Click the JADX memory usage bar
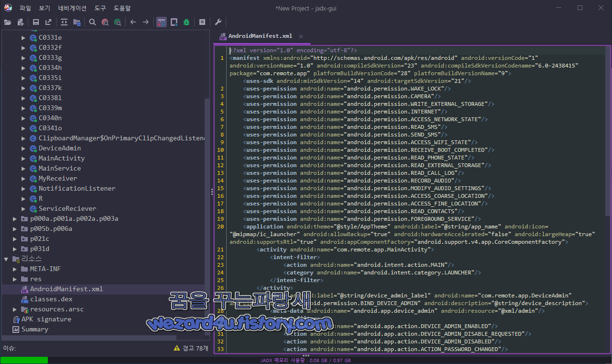The height and width of the screenshot is (364, 612). pos(306,360)
